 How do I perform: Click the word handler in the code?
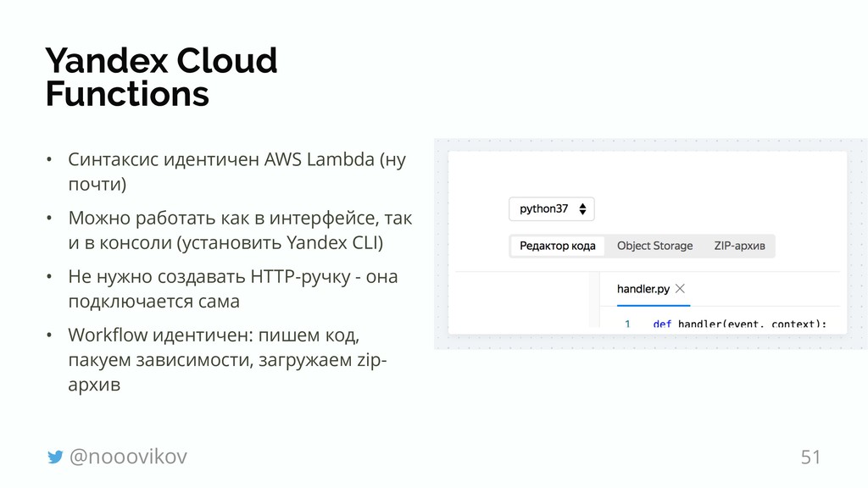[x=700, y=324]
